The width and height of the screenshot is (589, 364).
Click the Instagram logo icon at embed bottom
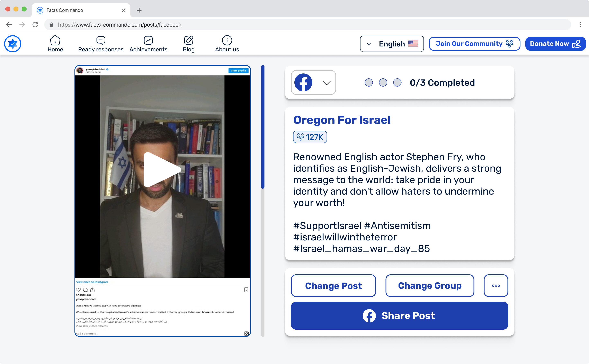tap(246, 334)
